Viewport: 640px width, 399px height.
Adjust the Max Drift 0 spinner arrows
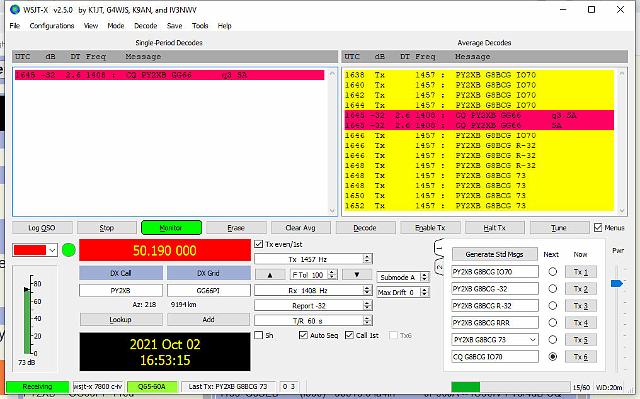(424, 293)
